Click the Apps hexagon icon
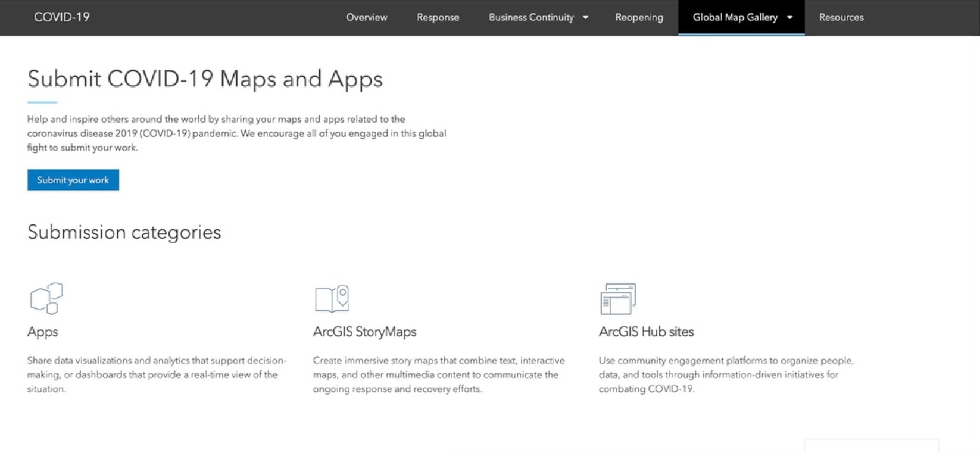The height and width of the screenshot is (453, 980). click(x=46, y=298)
